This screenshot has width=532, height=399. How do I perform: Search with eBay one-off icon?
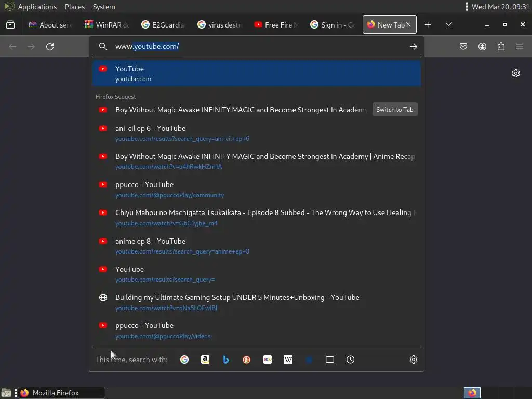[x=268, y=360]
